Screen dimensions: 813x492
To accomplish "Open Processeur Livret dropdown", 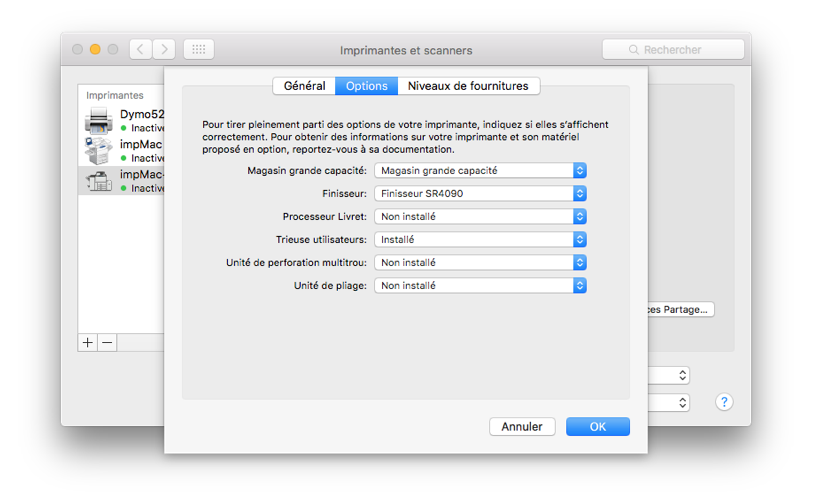I will click(x=479, y=217).
